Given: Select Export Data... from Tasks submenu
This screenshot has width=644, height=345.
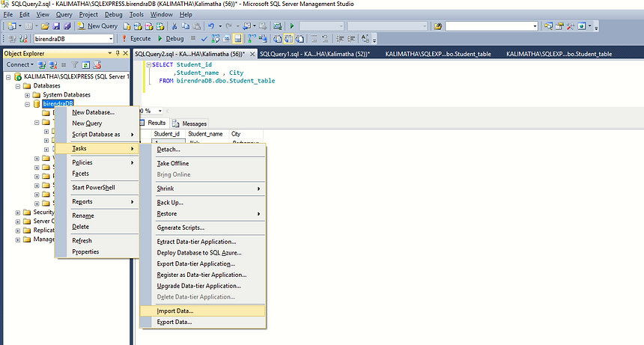Looking at the screenshot, I should coord(202,322).
